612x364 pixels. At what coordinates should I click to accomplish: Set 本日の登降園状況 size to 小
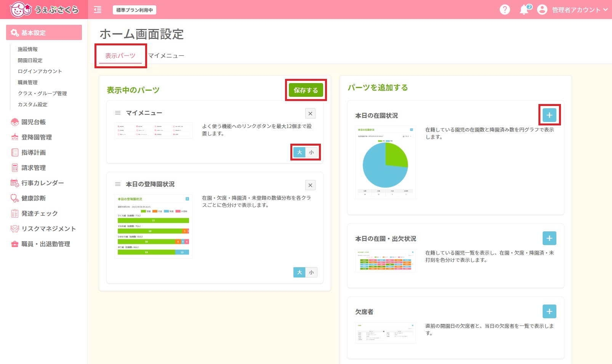click(311, 272)
